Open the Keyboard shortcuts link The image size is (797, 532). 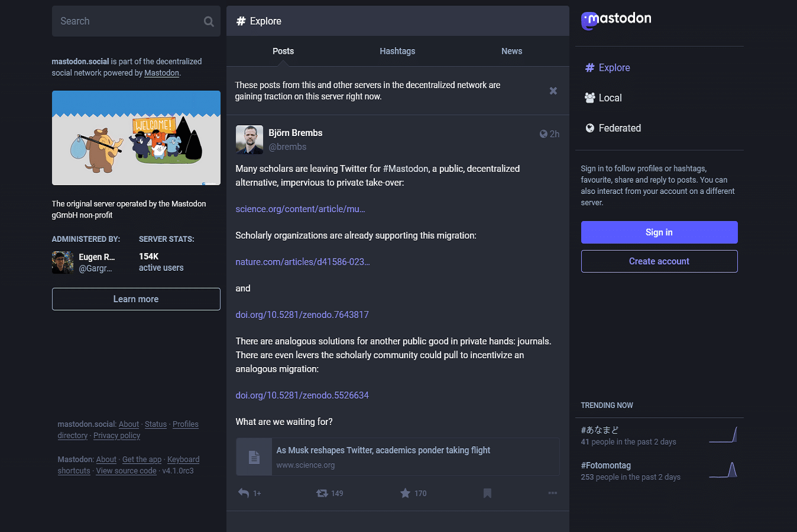click(128, 465)
